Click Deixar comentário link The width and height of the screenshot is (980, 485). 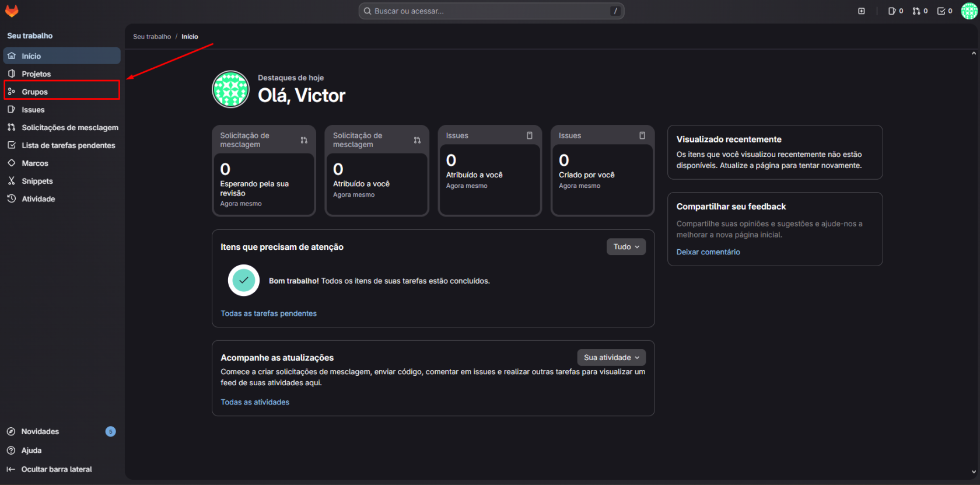(x=708, y=252)
